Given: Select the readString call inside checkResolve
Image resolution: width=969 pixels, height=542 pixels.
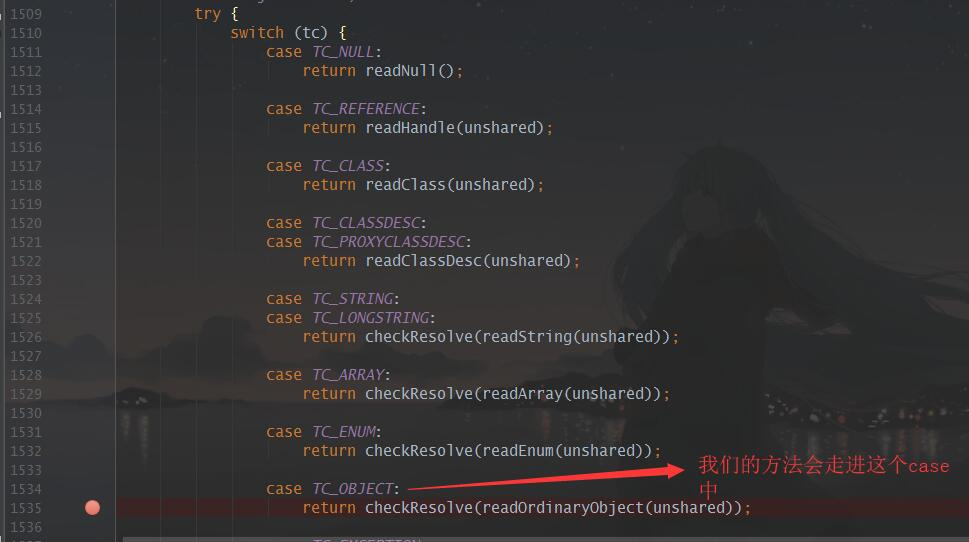Looking at the screenshot, I should click(x=527, y=337).
